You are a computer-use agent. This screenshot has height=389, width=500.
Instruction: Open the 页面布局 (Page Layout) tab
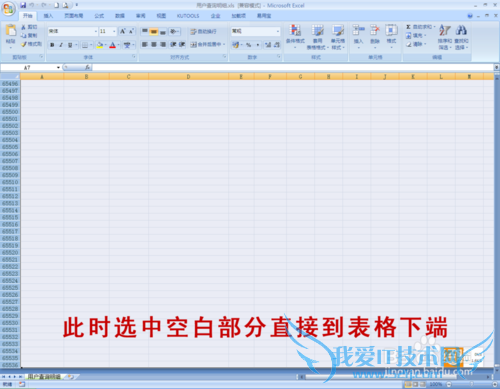[x=74, y=16]
